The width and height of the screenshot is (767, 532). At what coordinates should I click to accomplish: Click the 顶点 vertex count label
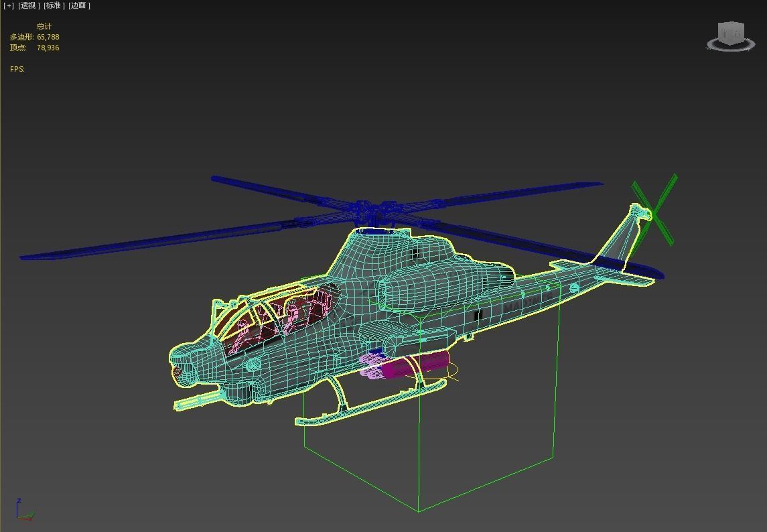click(x=18, y=48)
